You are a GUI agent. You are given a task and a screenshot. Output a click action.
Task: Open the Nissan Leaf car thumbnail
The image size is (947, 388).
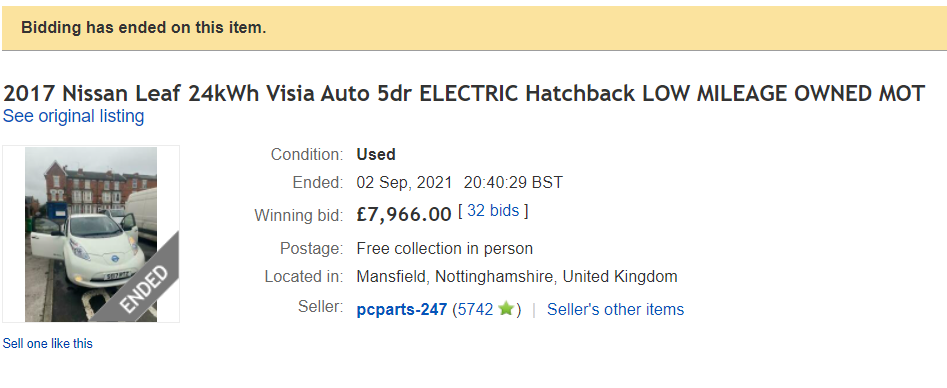point(91,234)
